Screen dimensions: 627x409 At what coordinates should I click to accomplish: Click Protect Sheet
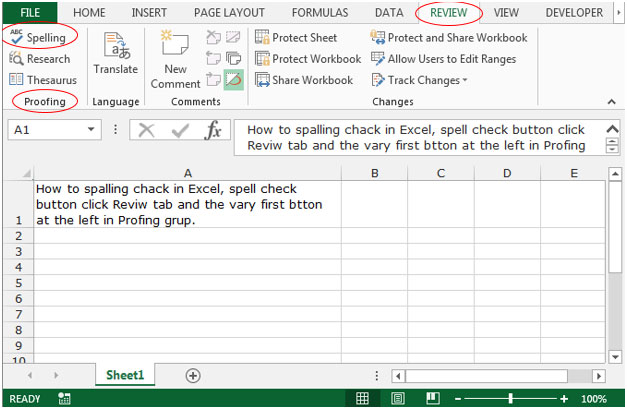pos(296,38)
